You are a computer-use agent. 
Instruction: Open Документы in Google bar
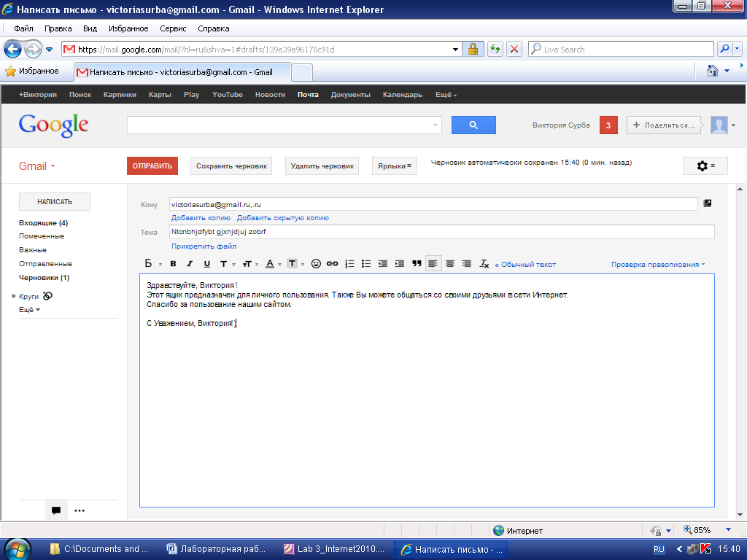coord(351,95)
